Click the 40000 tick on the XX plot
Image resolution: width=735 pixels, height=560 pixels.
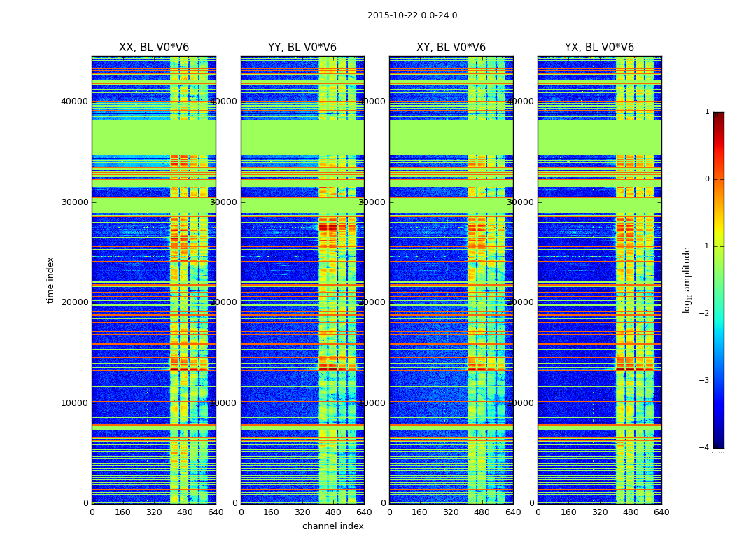click(74, 101)
